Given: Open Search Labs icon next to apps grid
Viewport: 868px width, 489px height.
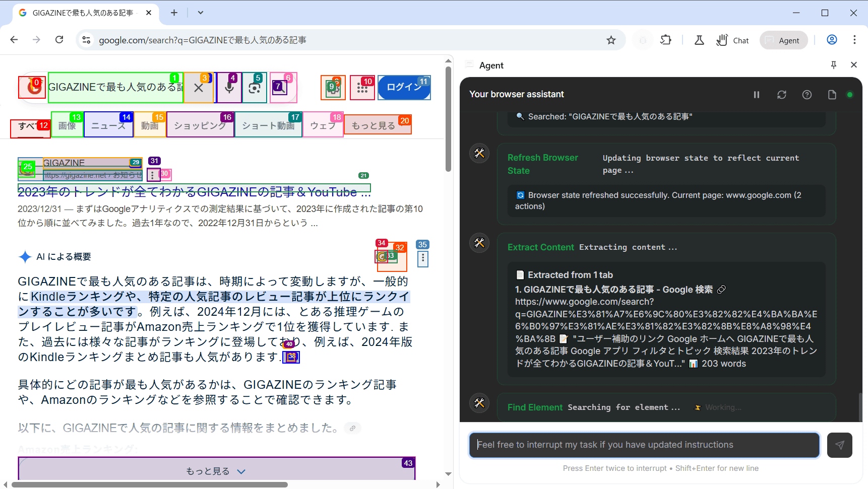Looking at the screenshot, I should (333, 88).
